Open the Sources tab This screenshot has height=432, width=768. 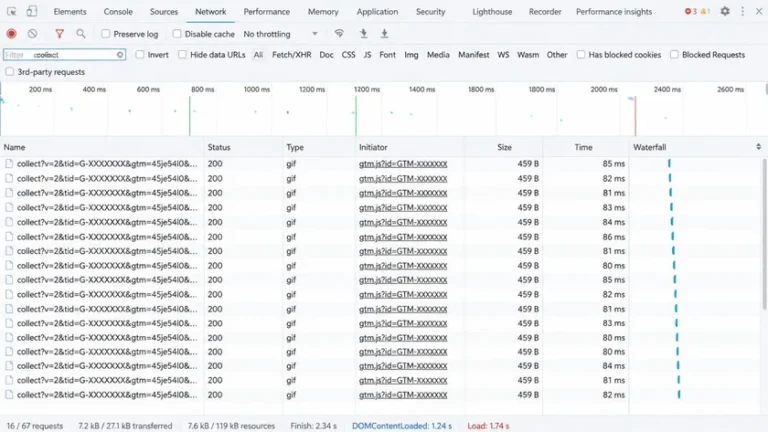[x=164, y=11]
